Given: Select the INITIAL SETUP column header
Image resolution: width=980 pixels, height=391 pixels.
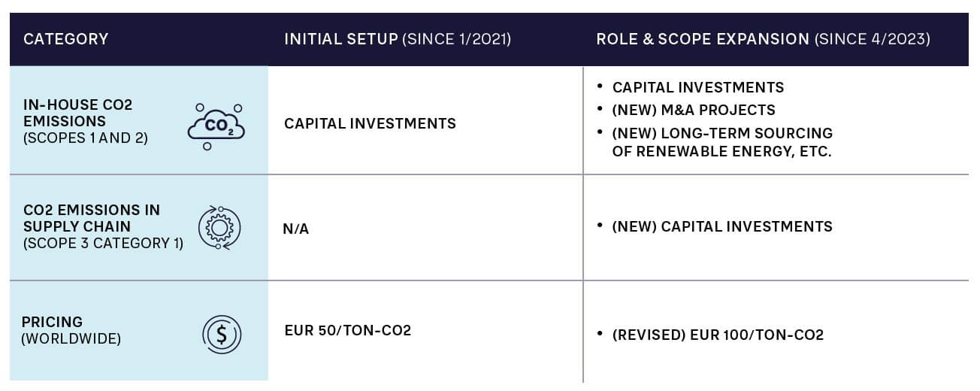Looking at the screenshot, I should (397, 39).
